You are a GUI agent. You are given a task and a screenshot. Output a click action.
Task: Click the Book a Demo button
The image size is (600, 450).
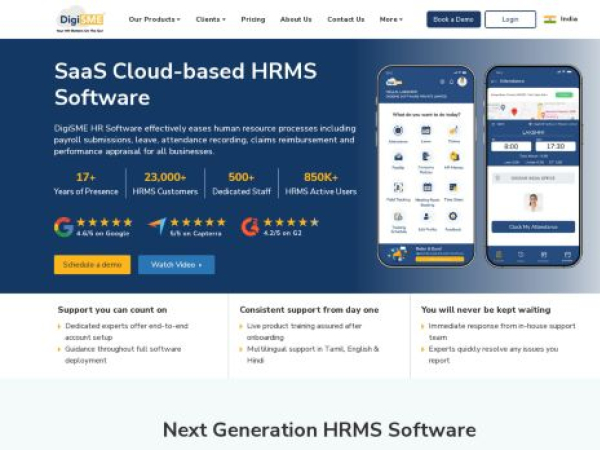coord(453,19)
